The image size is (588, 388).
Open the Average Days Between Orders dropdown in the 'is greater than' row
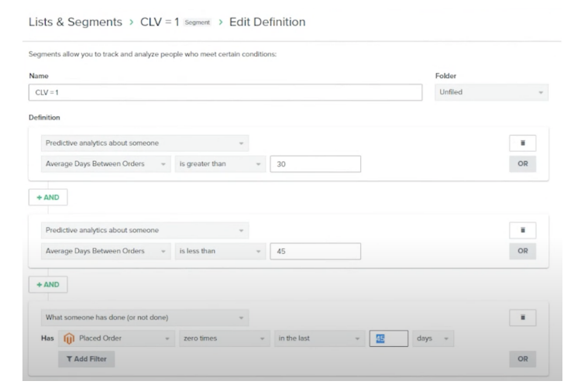(106, 164)
